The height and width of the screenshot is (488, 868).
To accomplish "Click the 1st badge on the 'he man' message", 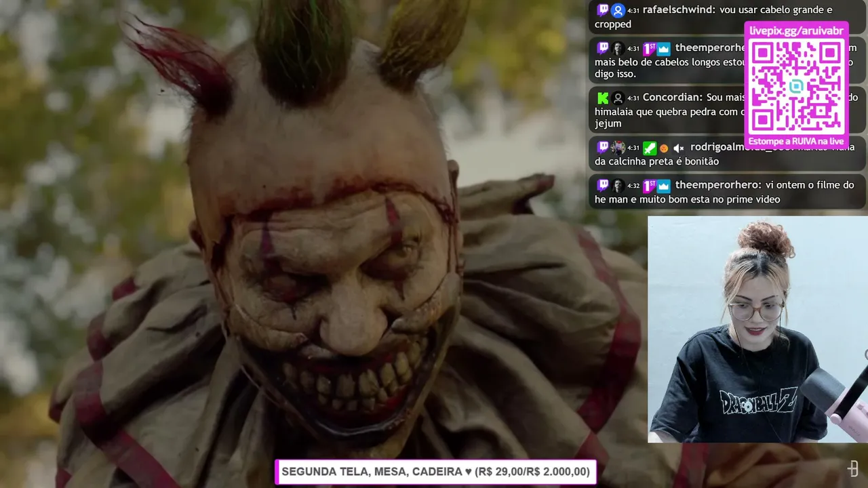I will (x=649, y=185).
